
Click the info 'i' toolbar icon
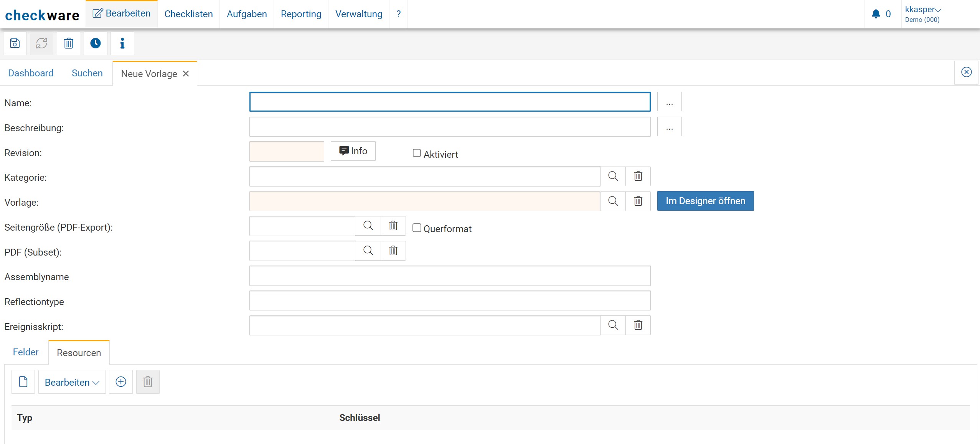[x=122, y=43]
